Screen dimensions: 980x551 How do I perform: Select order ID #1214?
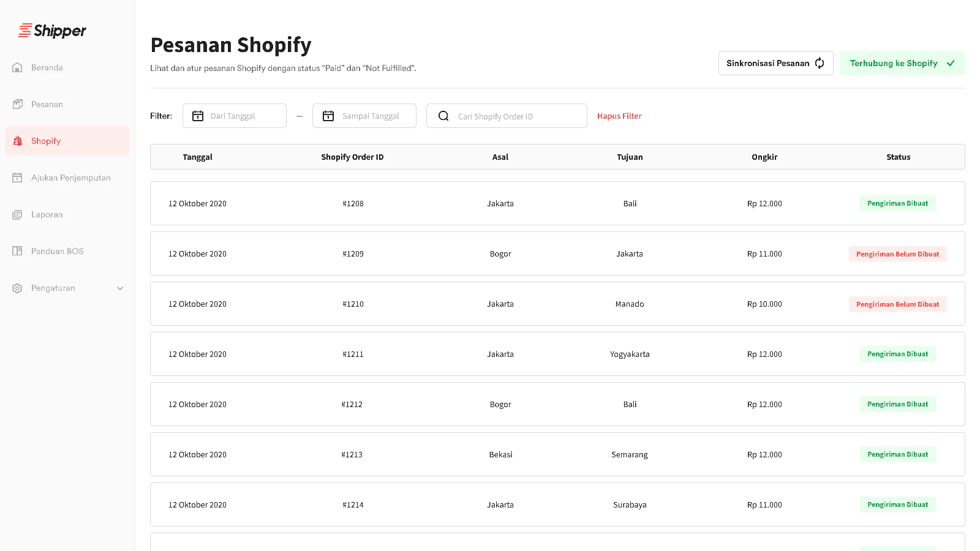tap(353, 504)
